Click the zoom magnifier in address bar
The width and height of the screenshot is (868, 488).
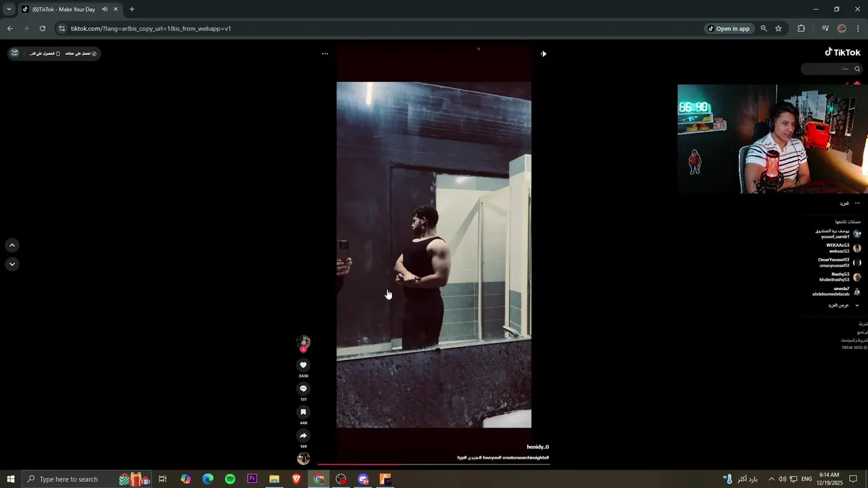click(764, 28)
